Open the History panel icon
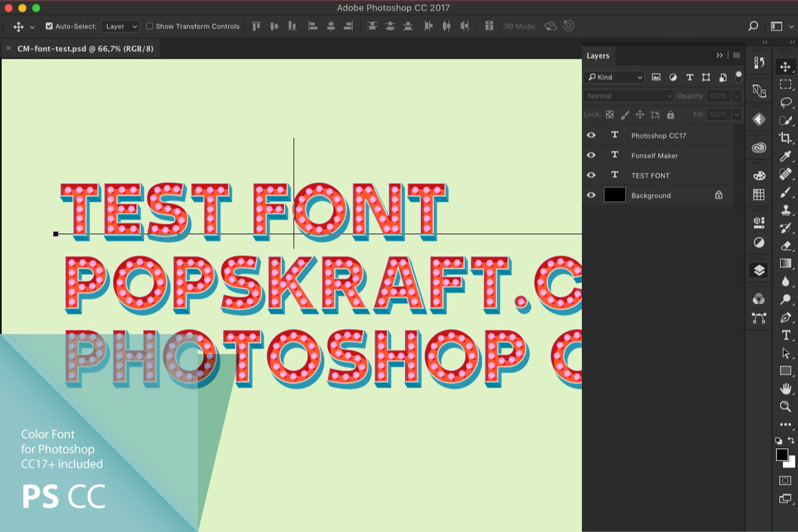This screenshot has width=798, height=532. [x=759, y=63]
